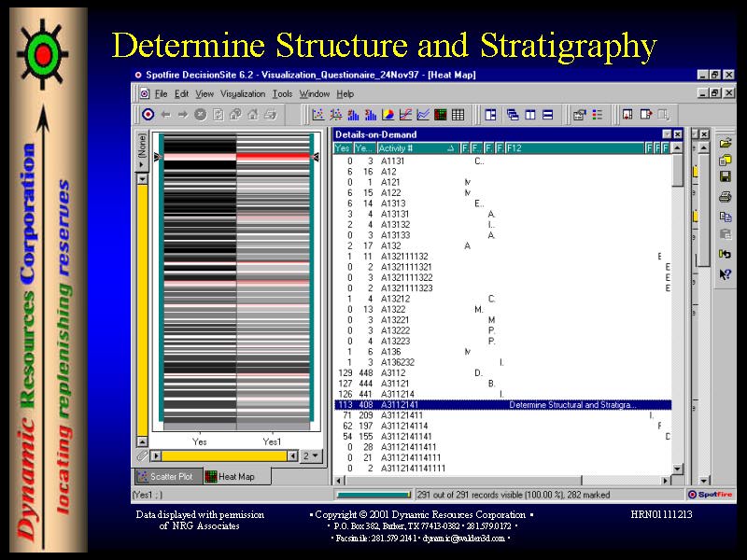Image resolution: width=747 pixels, height=560 pixels.
Task: Click the What's This help pointer icon
Action: [x=725, y=273]
